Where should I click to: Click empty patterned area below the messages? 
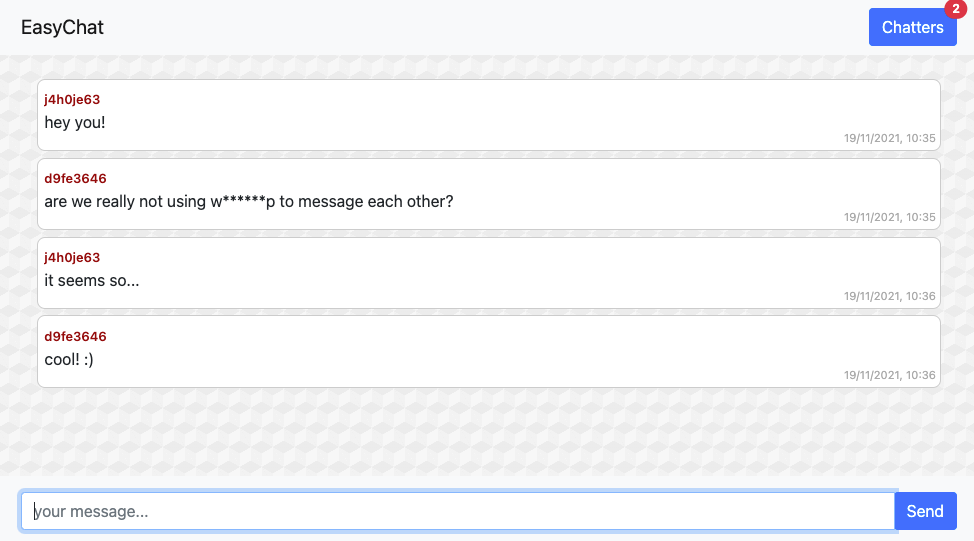[487, 432]
